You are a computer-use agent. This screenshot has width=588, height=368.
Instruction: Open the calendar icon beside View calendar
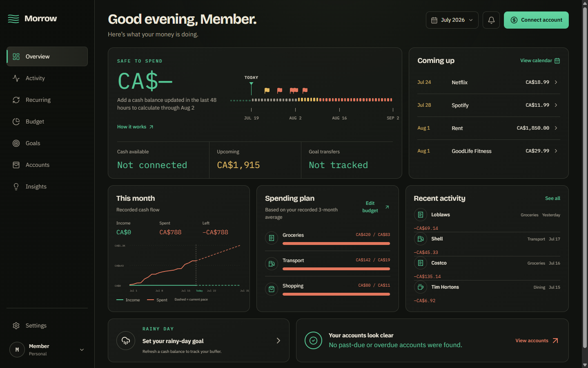click(x=557, y=61)
